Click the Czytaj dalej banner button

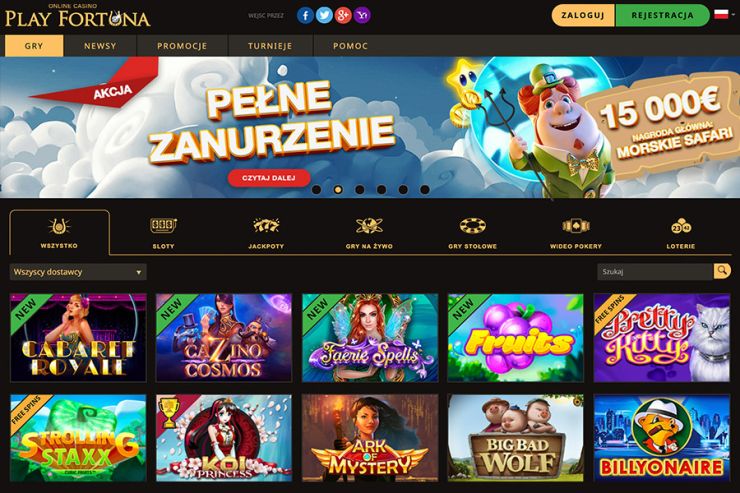(269, 178)
